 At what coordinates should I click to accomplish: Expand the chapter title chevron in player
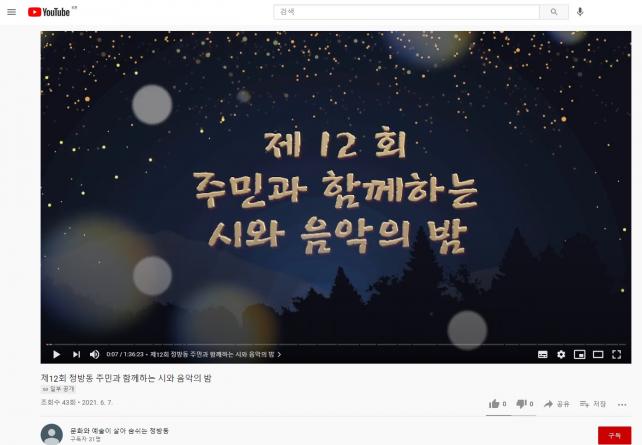(279, 355)
